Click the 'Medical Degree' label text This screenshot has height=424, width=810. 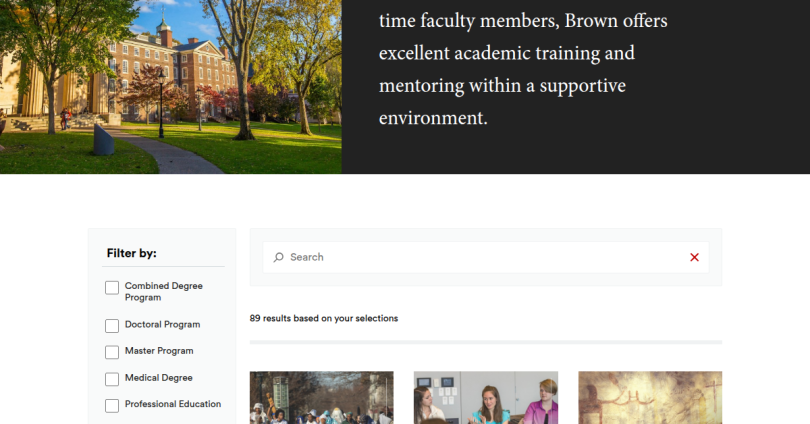pos(158,378)
